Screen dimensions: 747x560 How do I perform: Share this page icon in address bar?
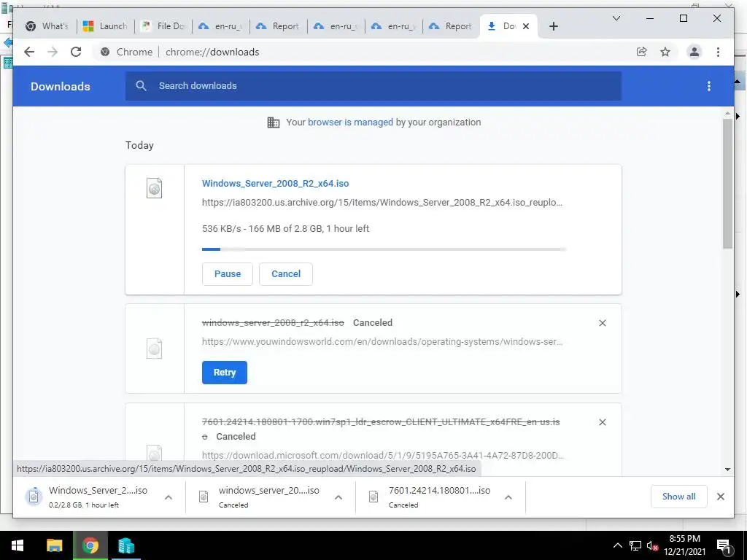click(x=642, y=52)
